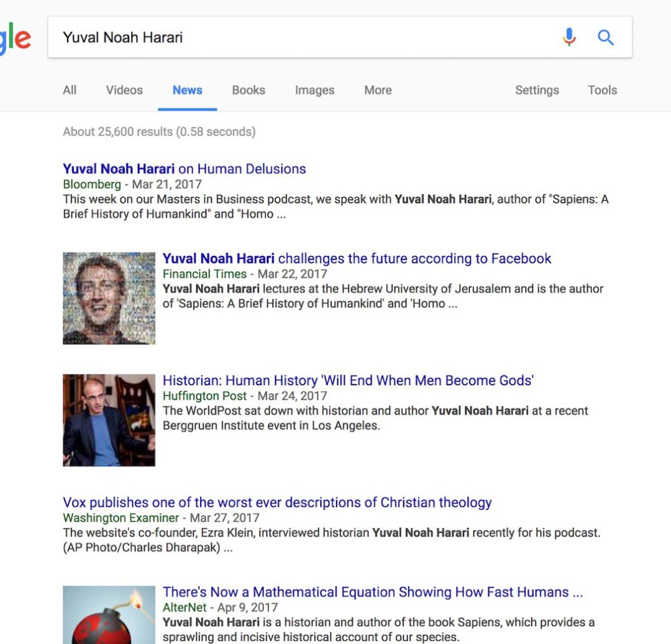Click the microphone voice search icon
This screenshot has width=671, height=644.
click(x=569, y=37)
